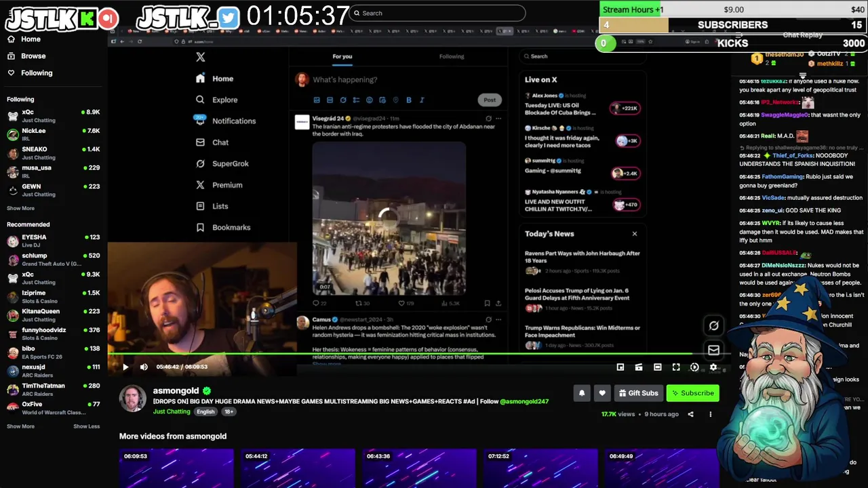Open the 07:12:52 video thumbnail
Screen dimensions: 868x488
(540, 468)
